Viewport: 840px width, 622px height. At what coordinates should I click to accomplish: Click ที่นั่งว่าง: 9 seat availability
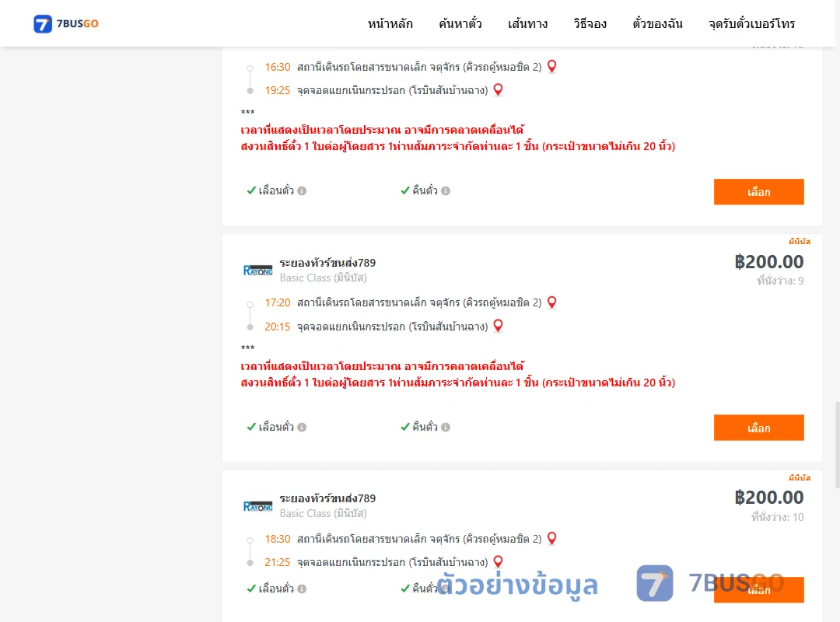[x=780, y=281]
